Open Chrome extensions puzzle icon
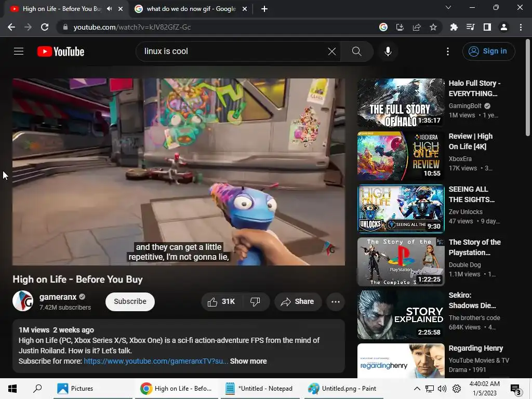This screenshot has width=532, height=399. coord(454,27)
